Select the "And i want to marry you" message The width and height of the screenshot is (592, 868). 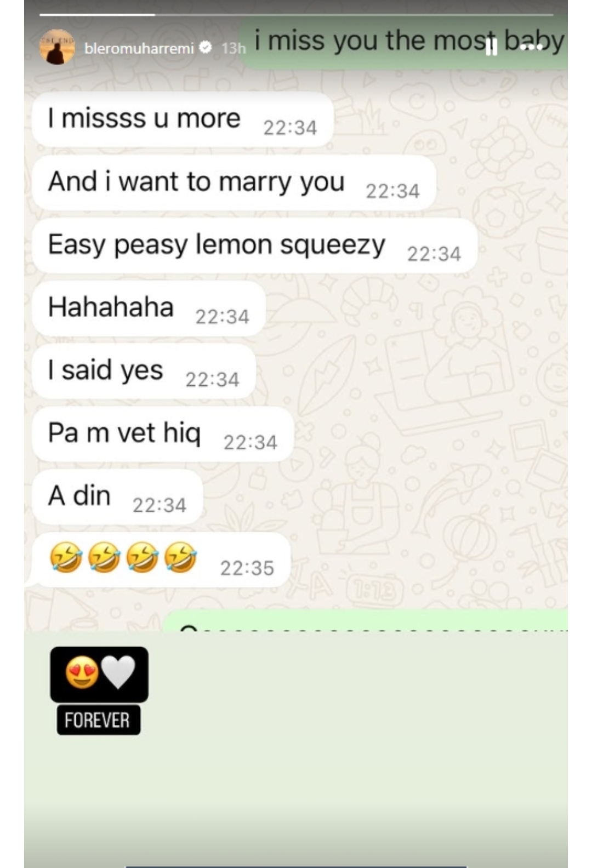pyautogui.click(x=234, y=182)
